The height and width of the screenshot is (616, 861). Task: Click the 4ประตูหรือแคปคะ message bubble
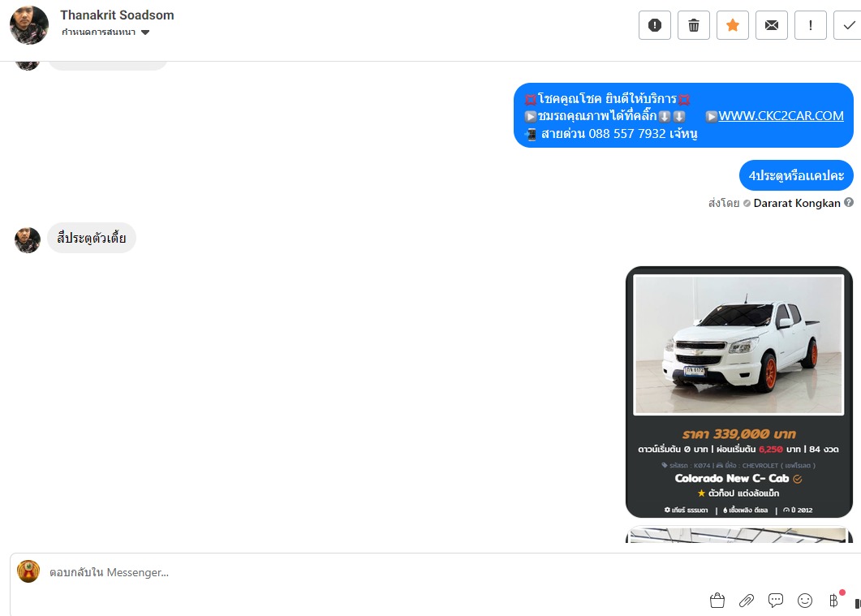tap(796, 175)
